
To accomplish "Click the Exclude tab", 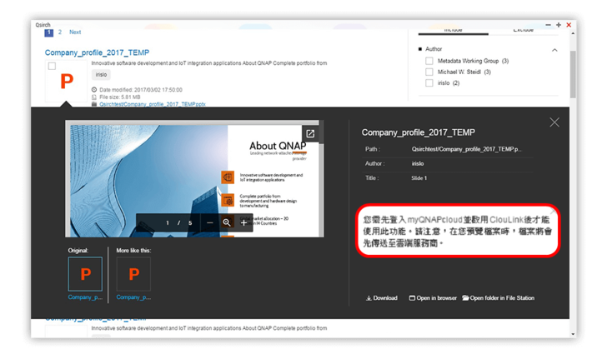I will click(524, 31).
